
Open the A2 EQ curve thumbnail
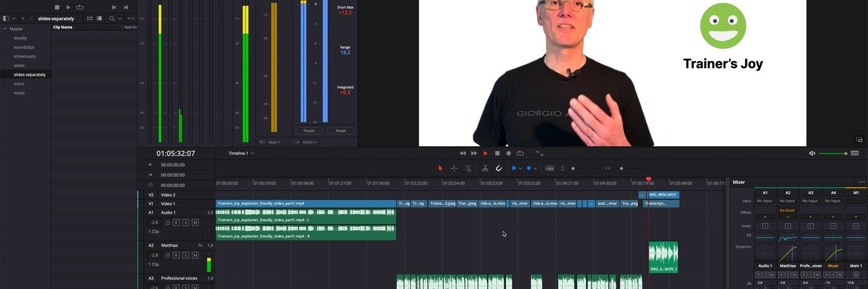pyautogui.click(x=788, y=237)
